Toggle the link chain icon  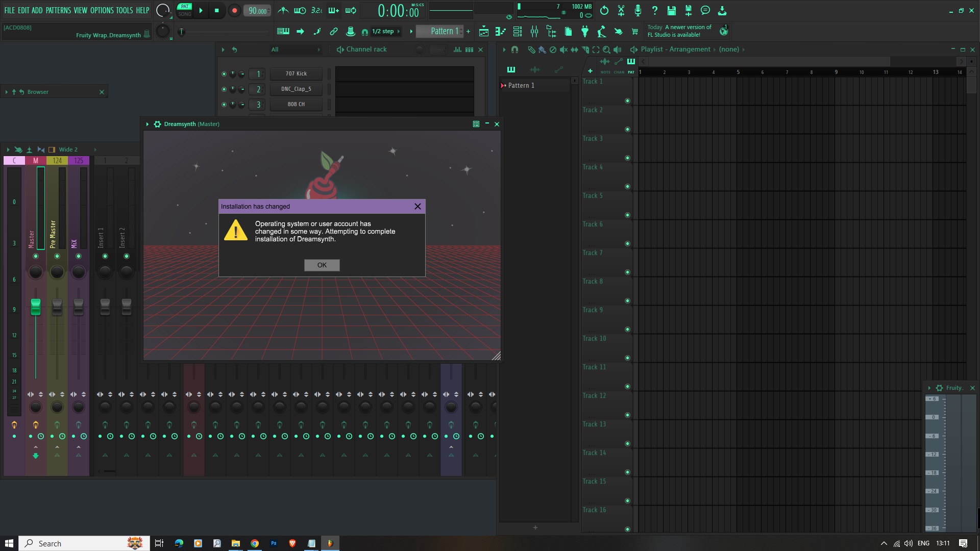click(x=333, y=31)
